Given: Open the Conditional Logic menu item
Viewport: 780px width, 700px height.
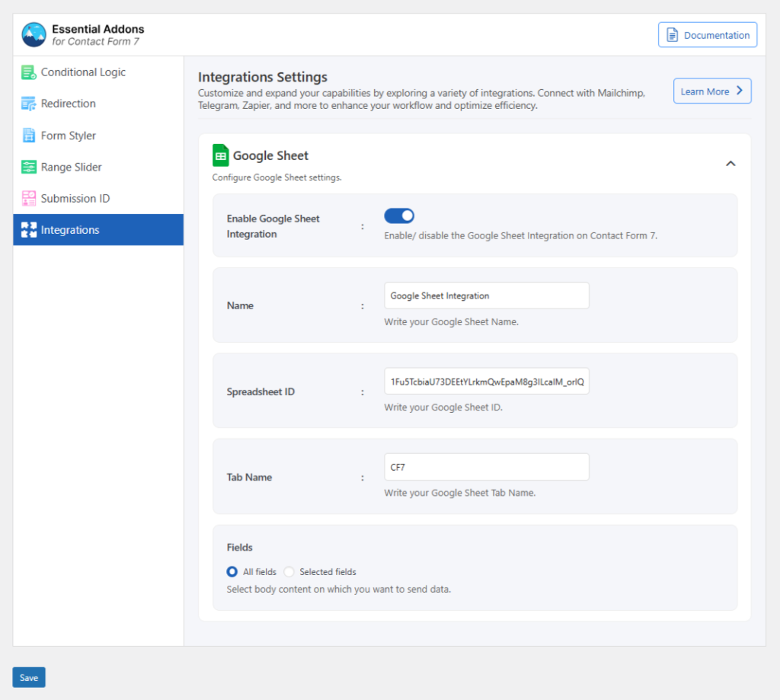Looking at the screenshot, I should 98,72.
